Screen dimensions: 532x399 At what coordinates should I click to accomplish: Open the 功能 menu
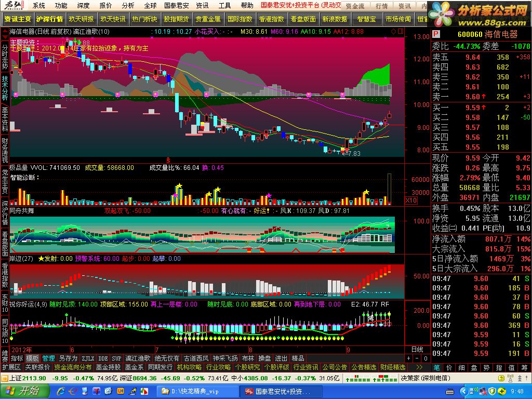[61, 5]
